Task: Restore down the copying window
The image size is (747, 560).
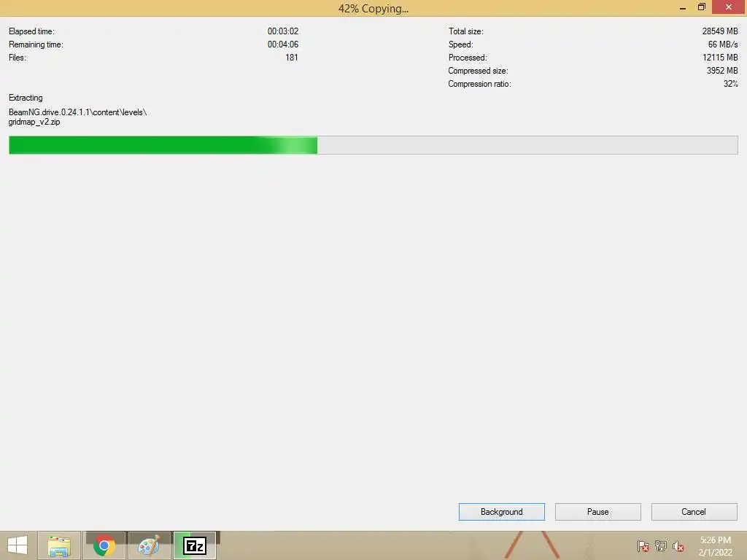Action: click(702, 7)
